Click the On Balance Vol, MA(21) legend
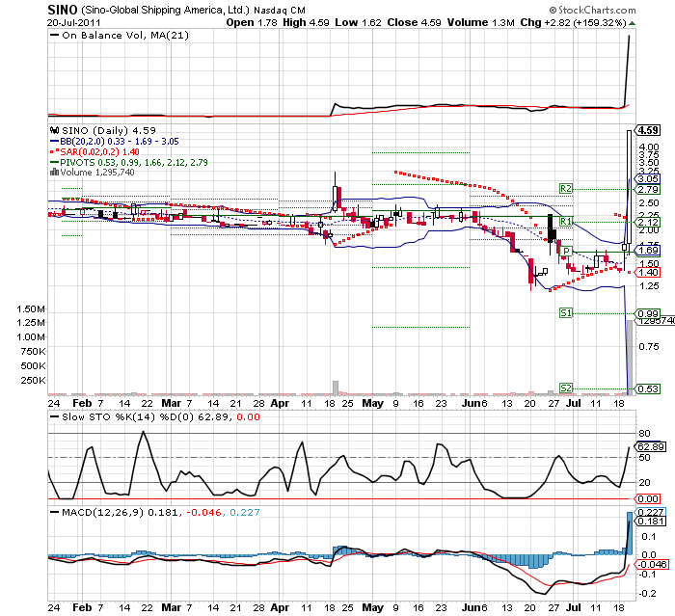Screen dimensions: 675x616 pos(125,36)
